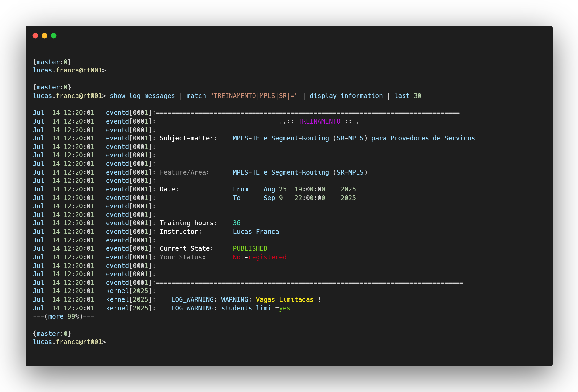Click the red Not-registered status text

click(x=259, y=257)
